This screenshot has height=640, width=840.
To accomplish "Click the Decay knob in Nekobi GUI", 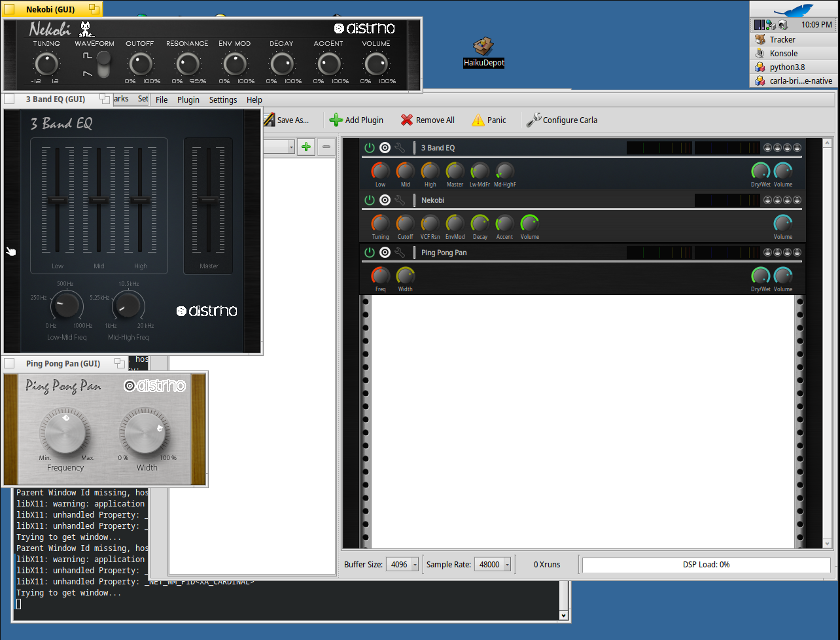I will coord(281,64).
